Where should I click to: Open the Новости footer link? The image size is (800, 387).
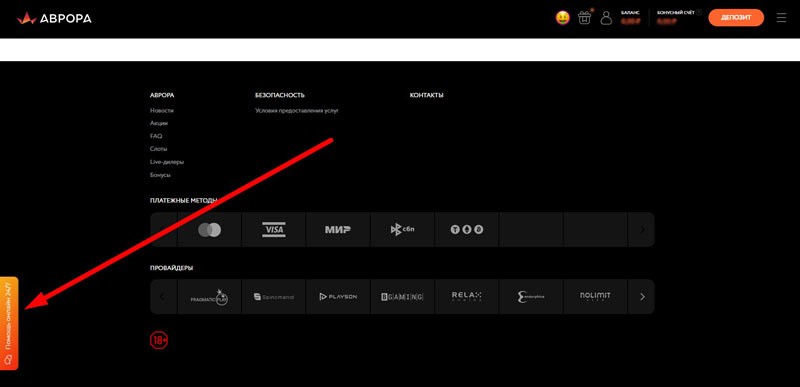162,111
